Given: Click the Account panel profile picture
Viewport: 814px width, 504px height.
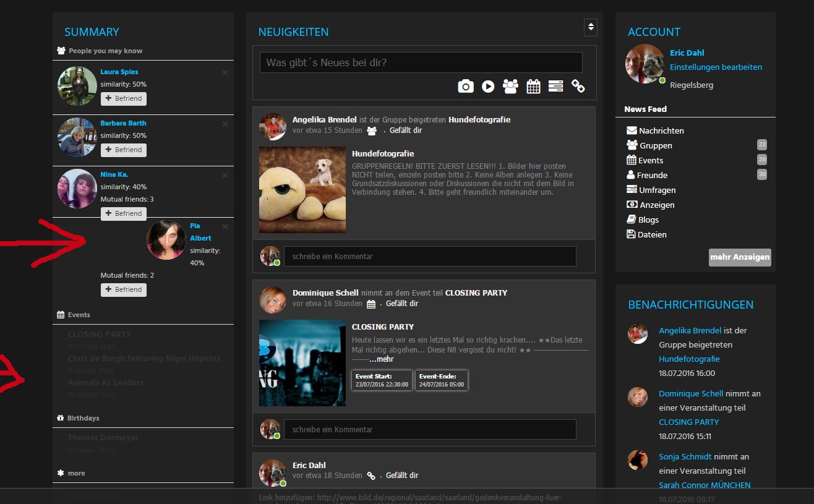Looking at the screenshot, I should click(646, 64).
